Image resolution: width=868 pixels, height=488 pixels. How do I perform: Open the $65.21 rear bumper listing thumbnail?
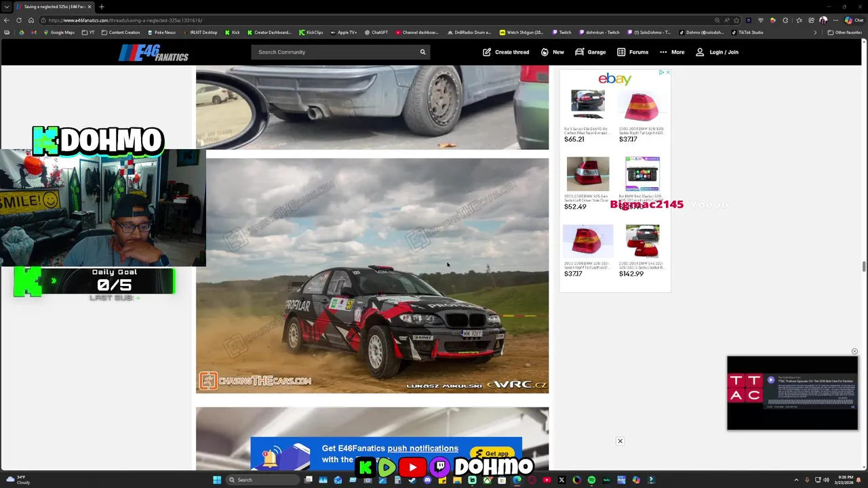click(x=587, y=105)
